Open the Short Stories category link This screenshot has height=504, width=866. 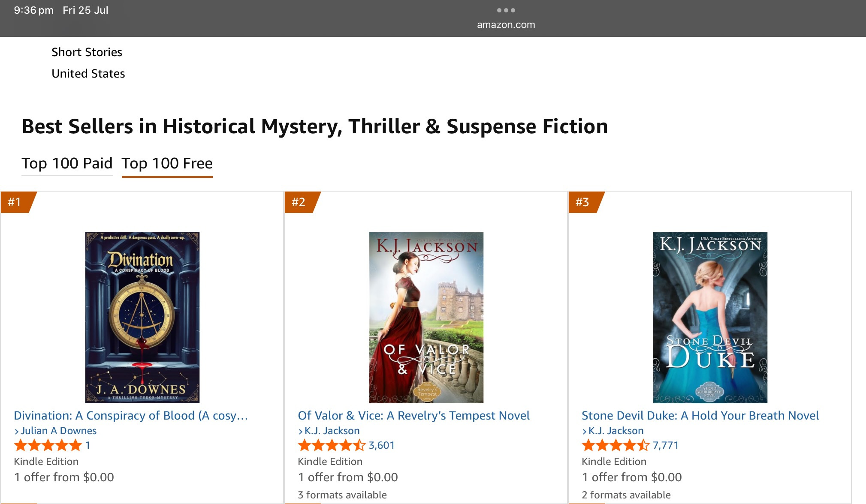[87, 52]
